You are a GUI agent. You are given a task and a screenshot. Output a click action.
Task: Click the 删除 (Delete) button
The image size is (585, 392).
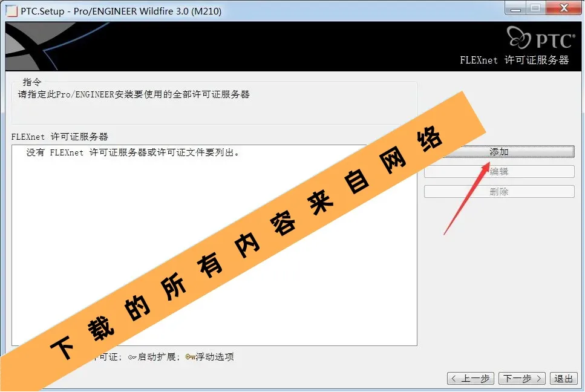pos(499,191)
